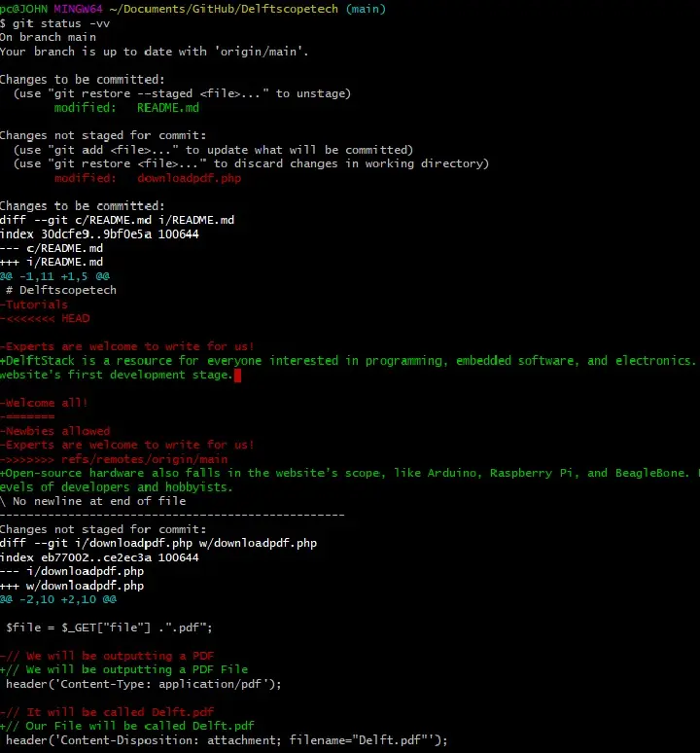
Task: Click the '>>>>>>> refs/remotes/origin/main' line
Action: pos(114,459)
